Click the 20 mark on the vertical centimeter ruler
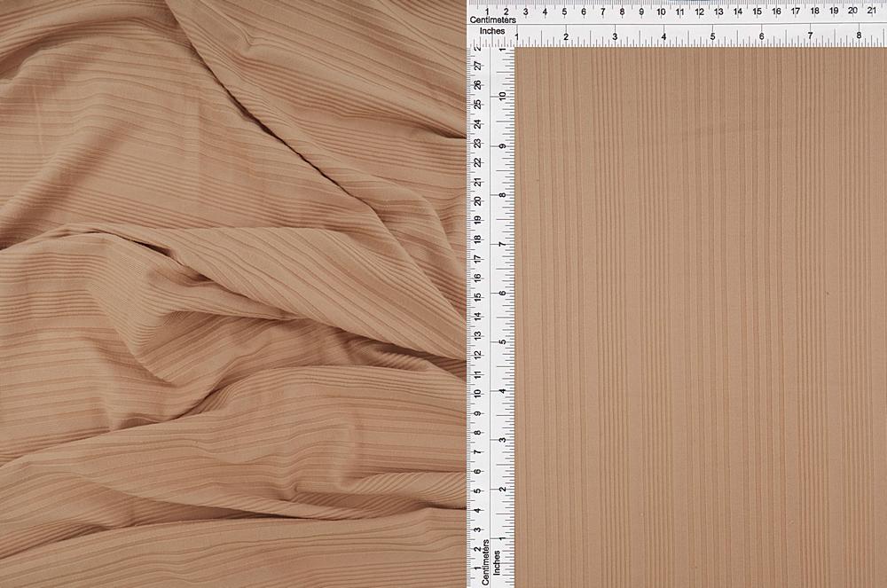Screen dimensions: 887x588 click(x=478, y=200)
